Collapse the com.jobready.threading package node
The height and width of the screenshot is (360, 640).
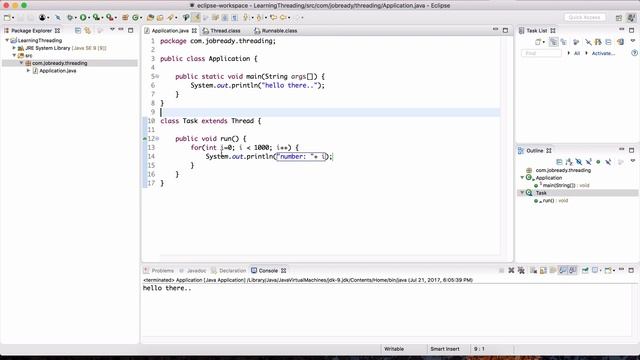click(22, 63)
